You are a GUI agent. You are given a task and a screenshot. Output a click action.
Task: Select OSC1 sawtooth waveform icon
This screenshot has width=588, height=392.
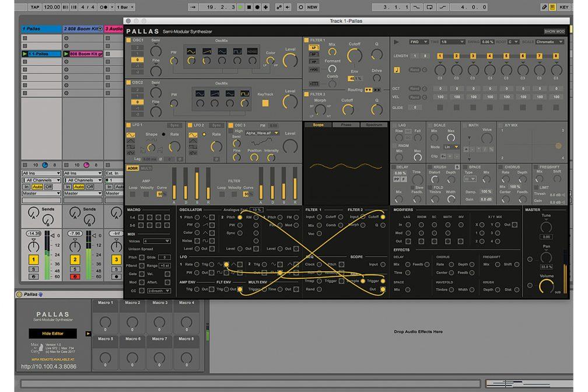[206, 51]
